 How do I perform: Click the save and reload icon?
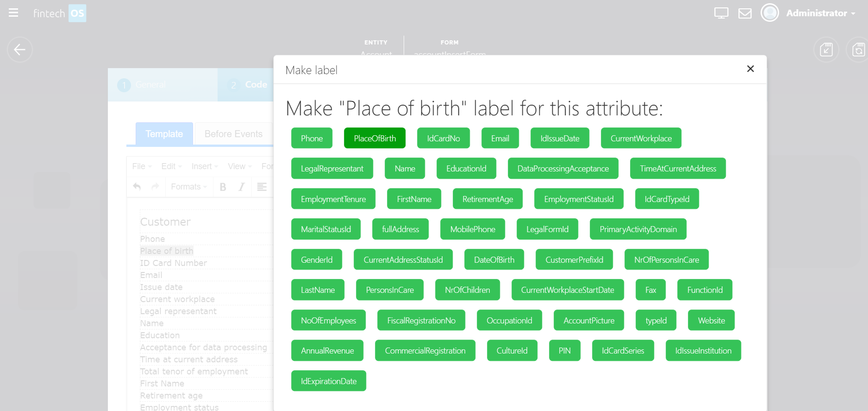858,50
